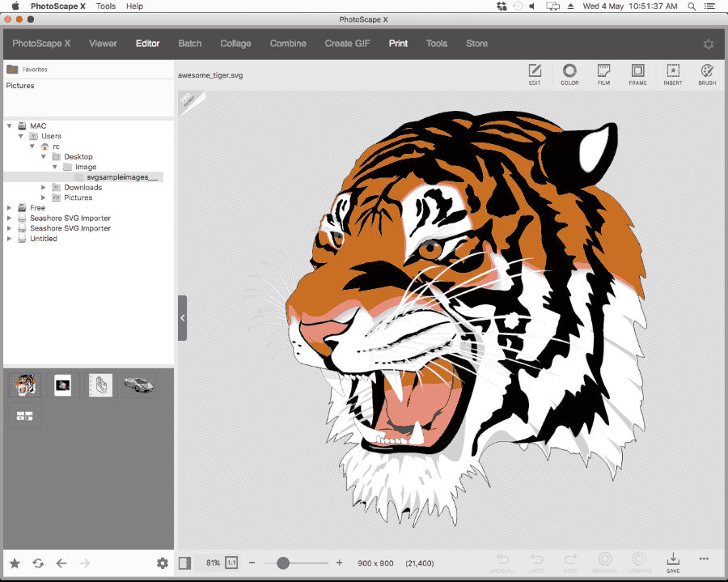Collapse the Desktop folder node

[x=43, y=156]
